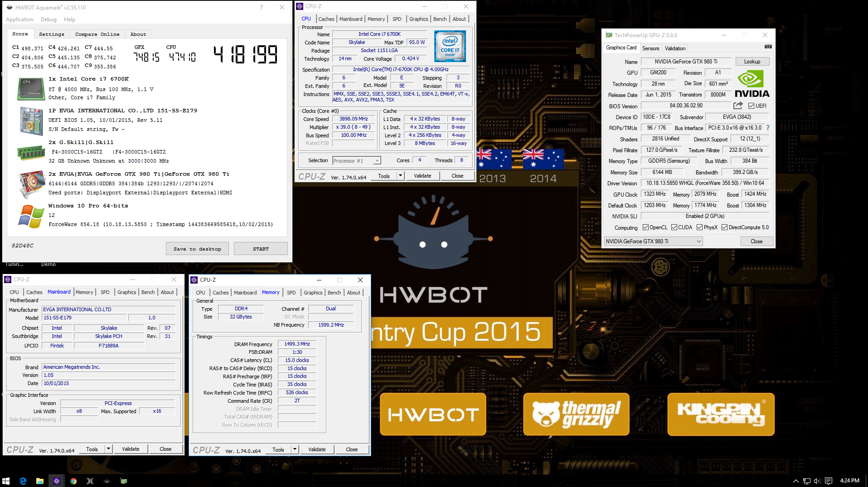Image resolution: width=868 pixels, height=487 pixels.
Task: Switch to Aquamark Settings tab
Action: coord(51,34)
